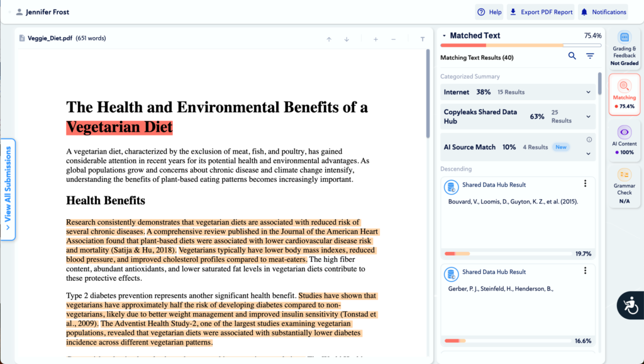Open menu for Gerber Shared Data Hub result
Image resolution: width=644 pixels, height=364 pixels.
(585, 271)
